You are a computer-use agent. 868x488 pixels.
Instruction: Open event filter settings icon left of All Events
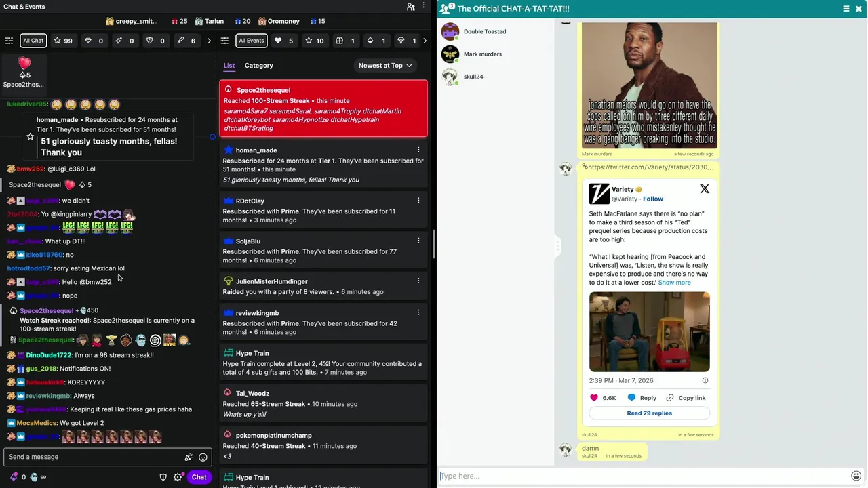coord(225,41)
